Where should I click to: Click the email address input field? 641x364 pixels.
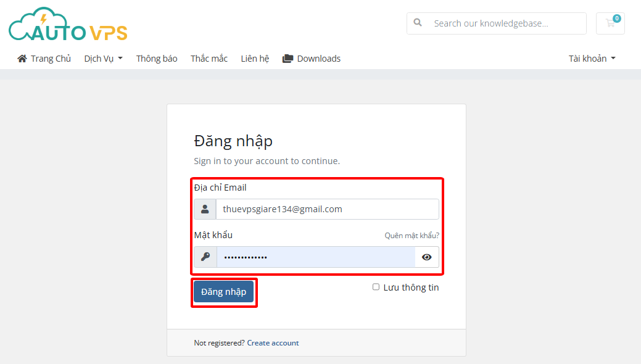[328, 209]
